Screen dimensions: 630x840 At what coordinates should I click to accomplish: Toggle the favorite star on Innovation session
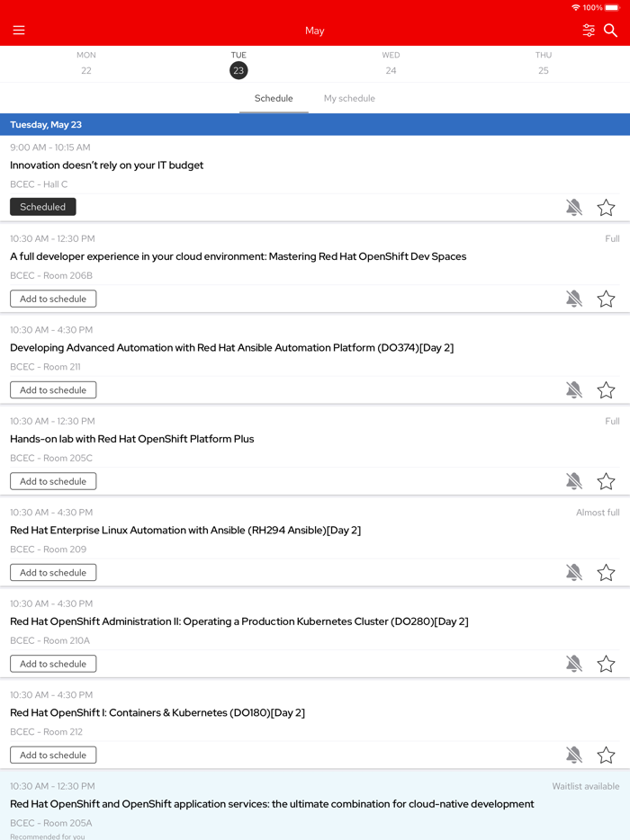(x=606, y=207)
